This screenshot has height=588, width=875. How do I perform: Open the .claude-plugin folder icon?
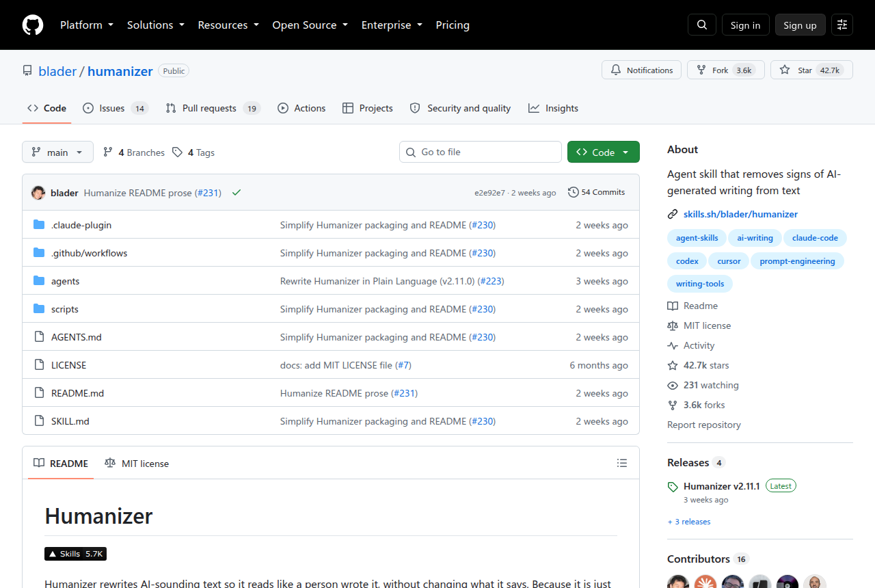click(39, 225)
